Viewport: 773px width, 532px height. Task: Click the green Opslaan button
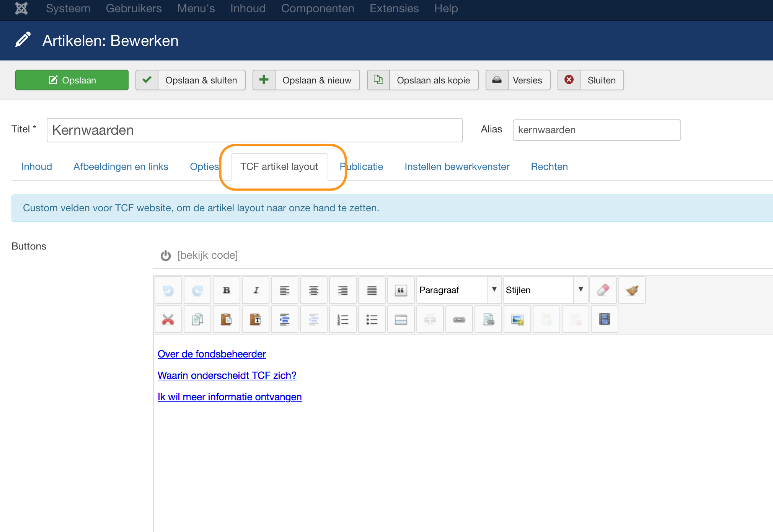(72, 80)
